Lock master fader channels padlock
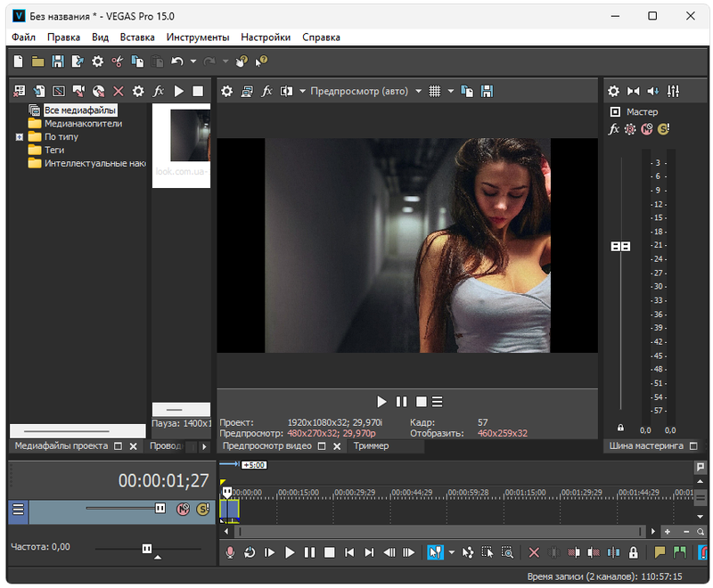 click(x=620, y=428)
